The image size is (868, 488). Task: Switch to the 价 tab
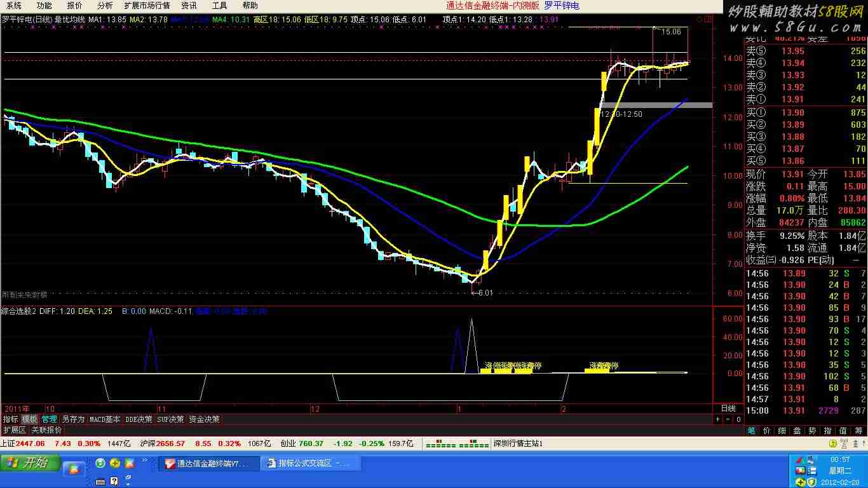(x=767, y=431)
